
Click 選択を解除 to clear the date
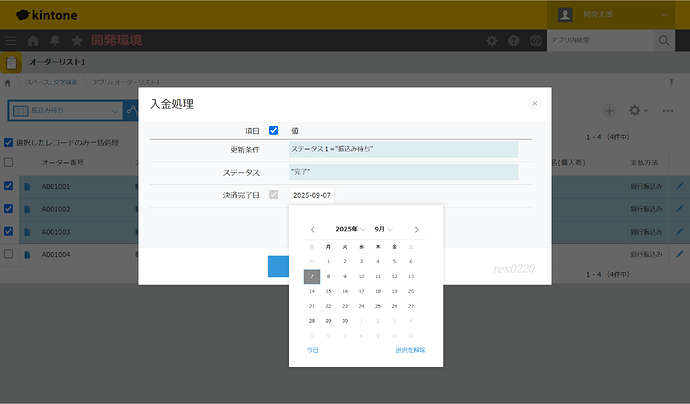pyautogui.click(x=410, y=350)
